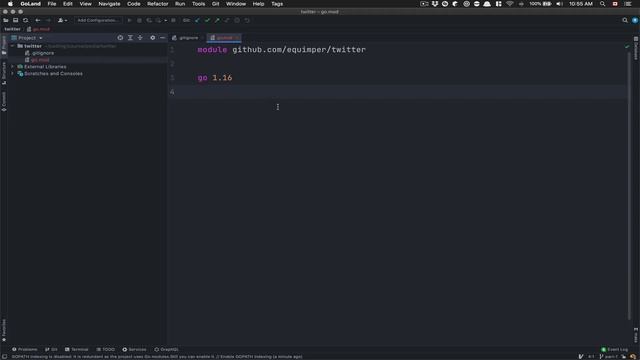Open the Refactor menu
Image resolution: width=640 pixels, height=360 pixels.
158,4
